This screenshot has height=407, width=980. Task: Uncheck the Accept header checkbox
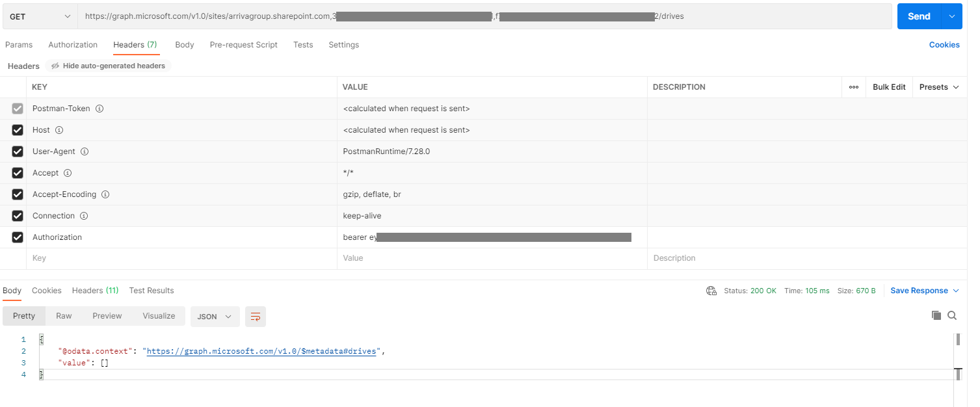coord(18,173)
